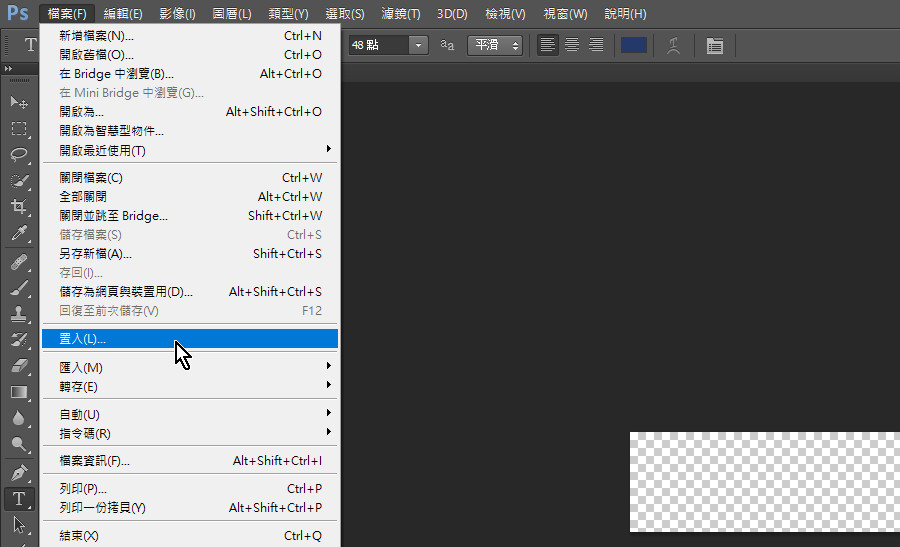The image size is (900, 547).
Task: Click the 48 點 font size field
Action: pyautogui.click(x=379, y=45)
